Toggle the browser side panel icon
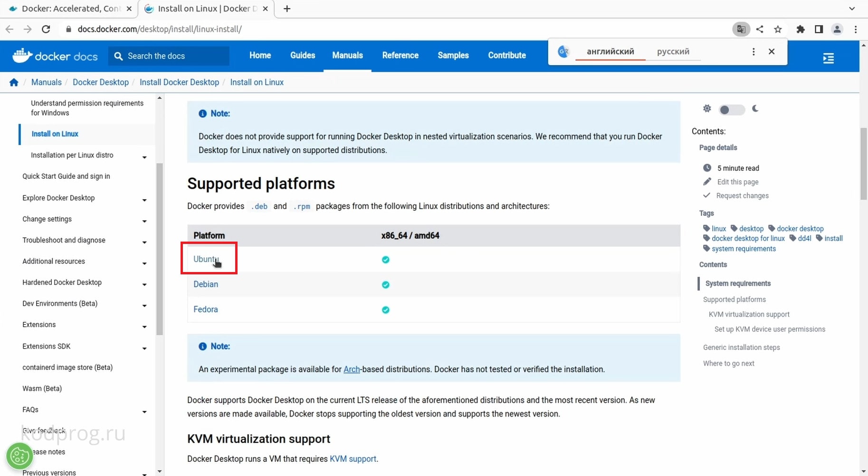The image size is (868, 476). 819,29
